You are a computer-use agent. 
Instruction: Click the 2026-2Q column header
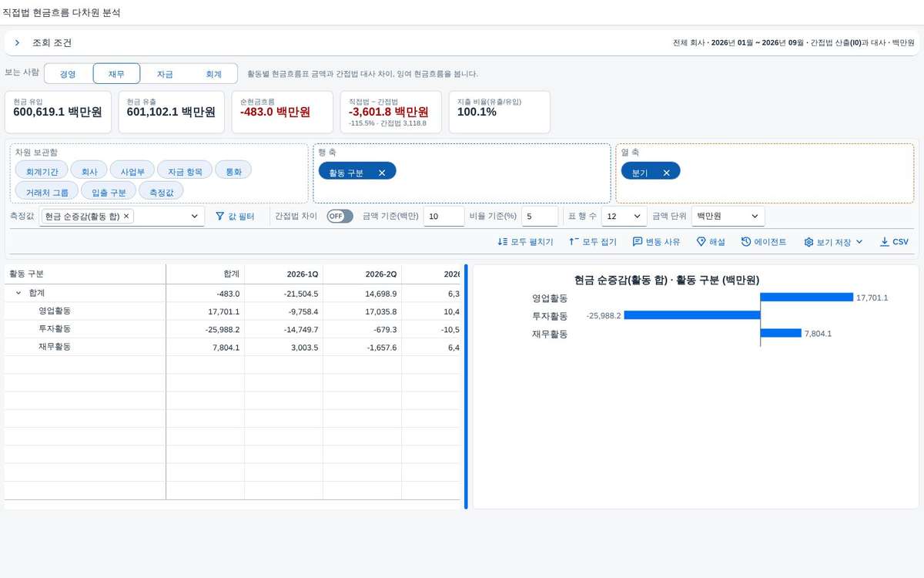click(x=363, y=274)
